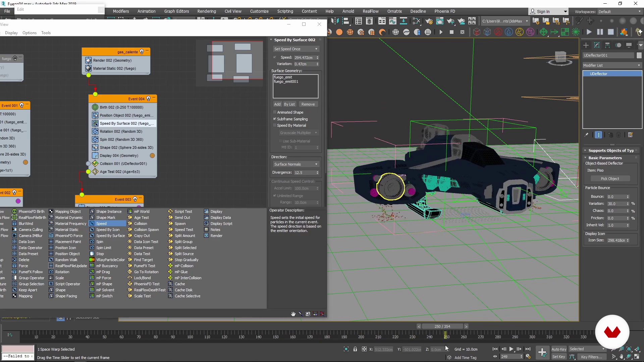
Task: Click the Pan tool hand icon in Particle View
Action: (x=293, y=314)
